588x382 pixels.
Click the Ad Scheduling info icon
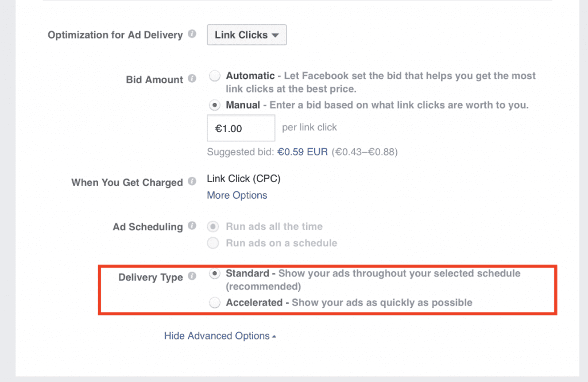click(192, 226)
